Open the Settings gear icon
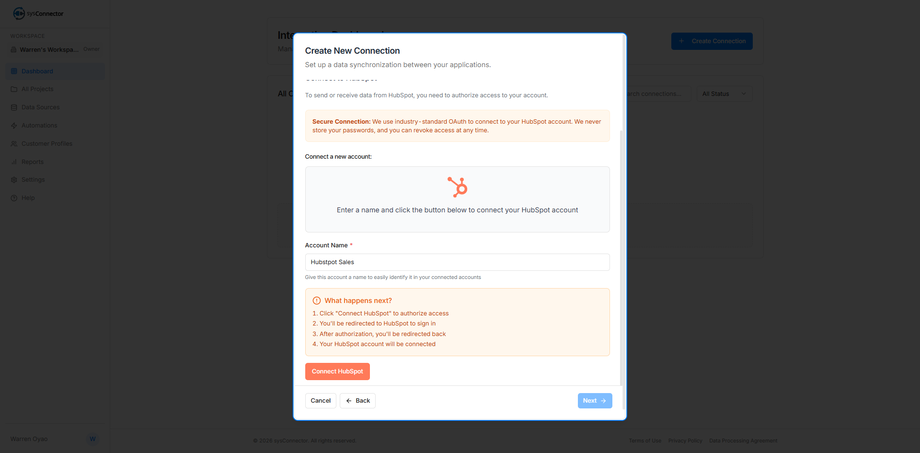This screenshot has height=453, width=920. [14, 180]
